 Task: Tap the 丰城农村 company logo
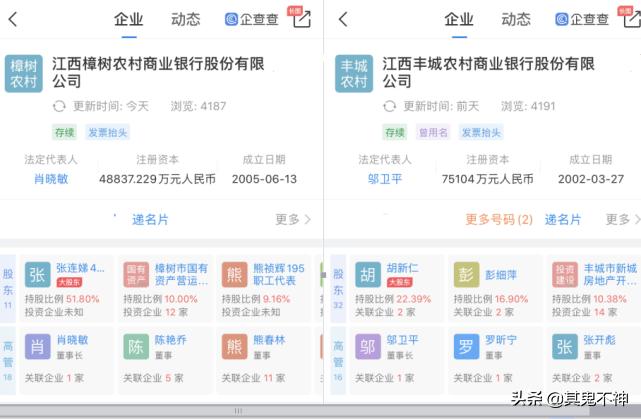354,74
